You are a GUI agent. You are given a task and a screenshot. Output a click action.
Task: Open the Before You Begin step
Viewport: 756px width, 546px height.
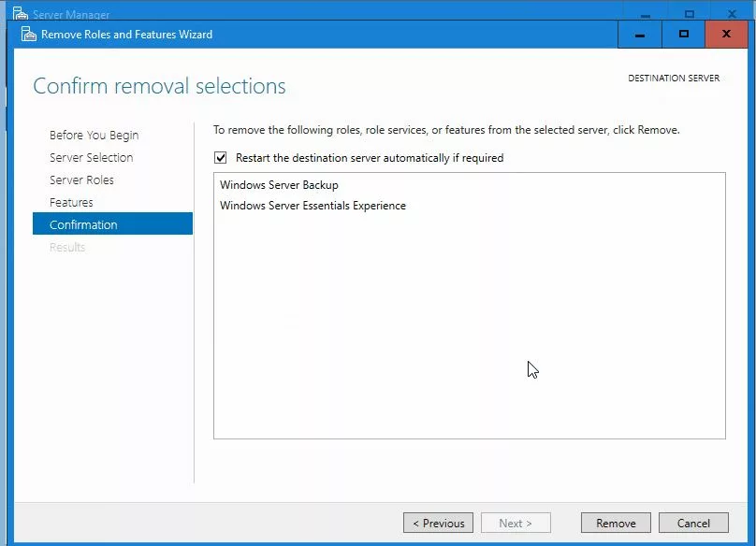pyautogui.click(x=94, y=135)
